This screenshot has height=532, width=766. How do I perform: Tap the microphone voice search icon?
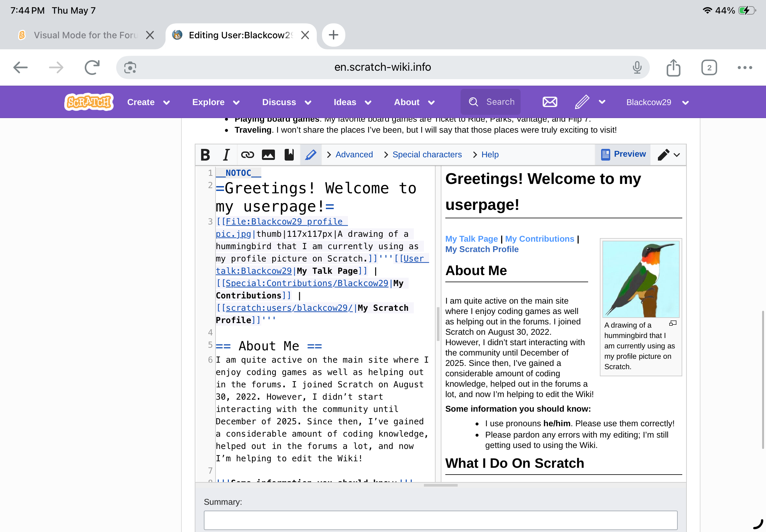coord(637,68)
